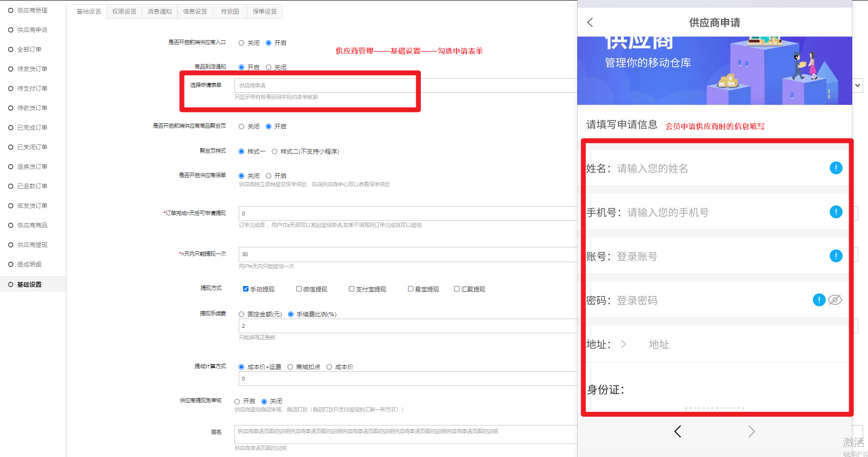Toggle the 支付宝提现 checkbox

tap(352, 289)
